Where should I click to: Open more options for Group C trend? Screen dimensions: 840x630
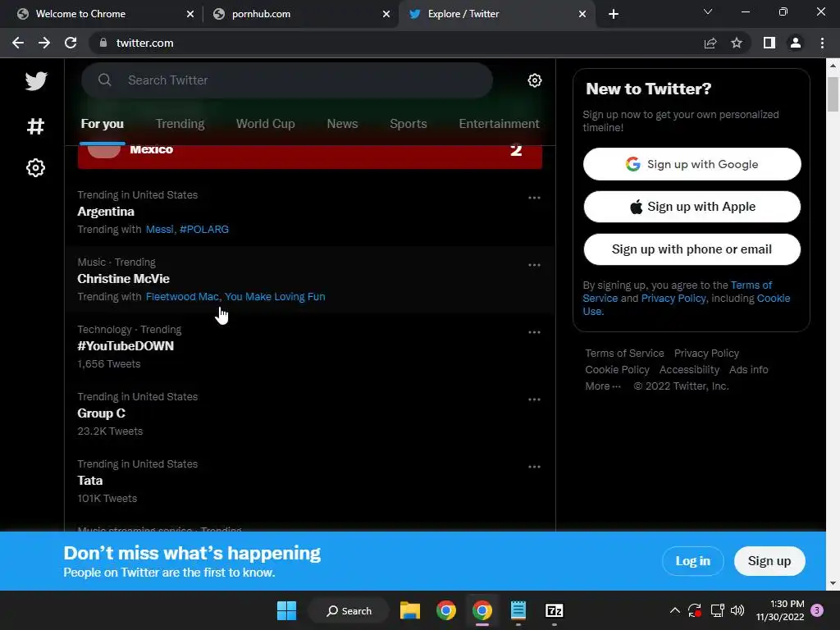tap(534, 399)
